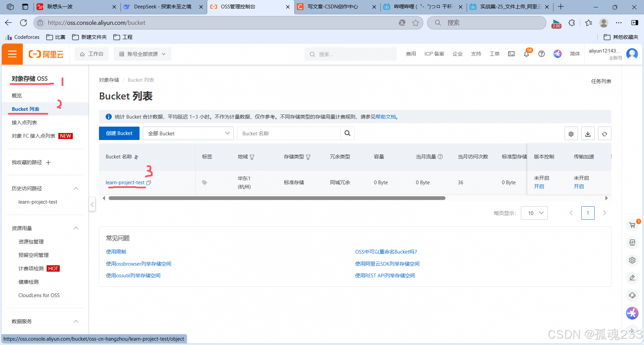Focus the Bucket 名称 search field

coord(289,133)
